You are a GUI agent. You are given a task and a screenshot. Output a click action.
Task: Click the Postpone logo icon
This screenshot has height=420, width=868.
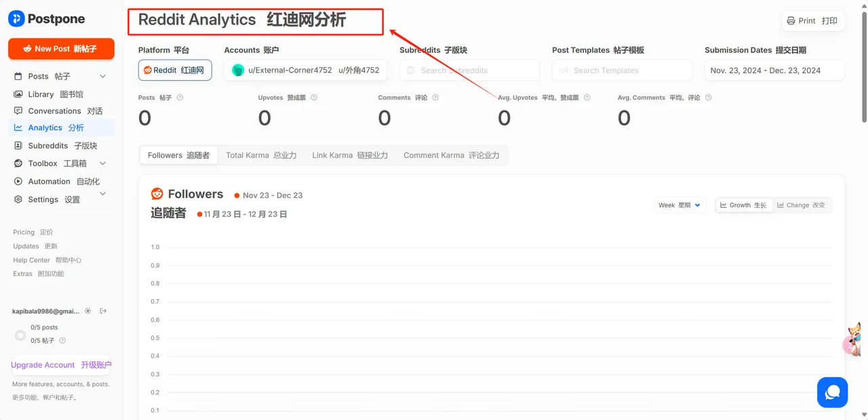click(x=16, y=19)
